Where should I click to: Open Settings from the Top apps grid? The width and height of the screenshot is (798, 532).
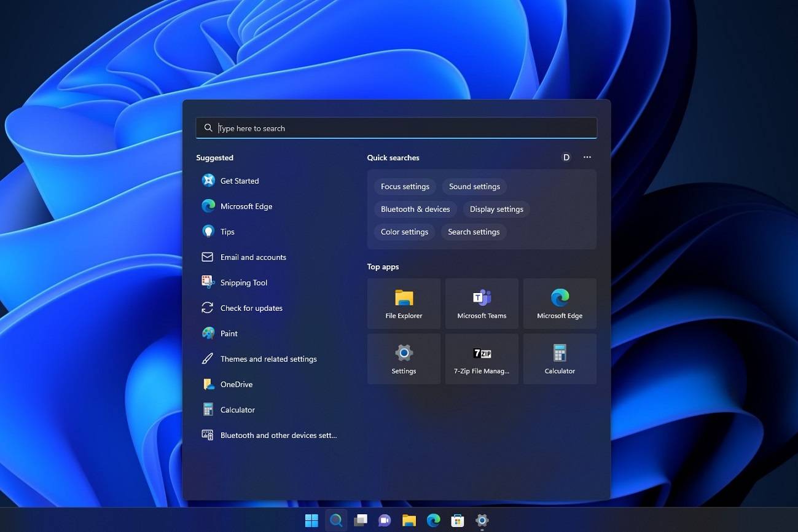pyautogui.click(x=404, y=359)
